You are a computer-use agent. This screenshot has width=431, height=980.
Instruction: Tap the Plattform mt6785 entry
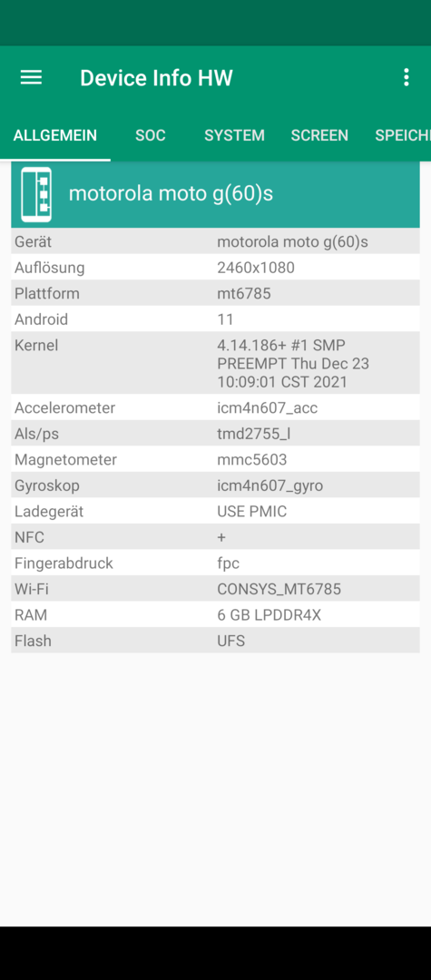[x=215, y=293]
